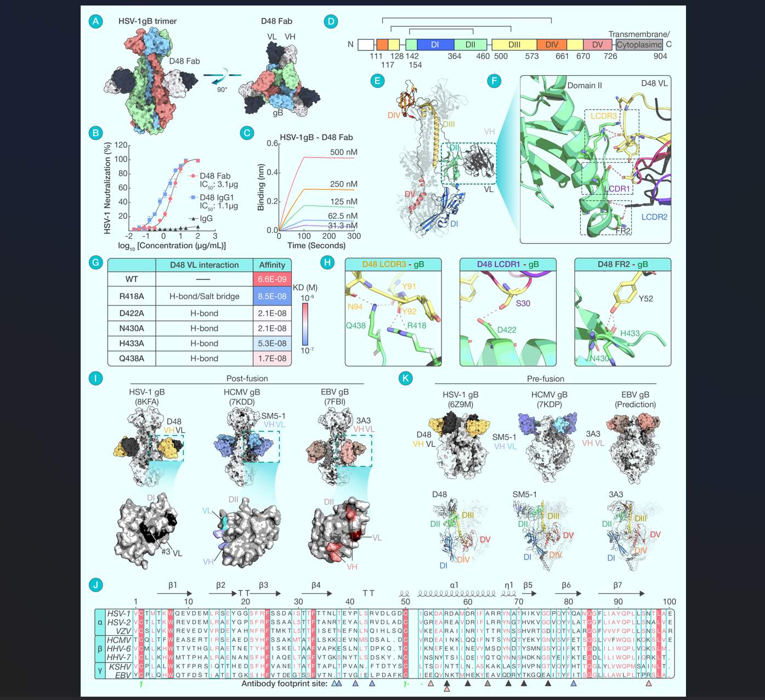Click the 'D48 FR2 - gB' panel header
This screenshot has width=765, height=700.
(x=622, y=264)
